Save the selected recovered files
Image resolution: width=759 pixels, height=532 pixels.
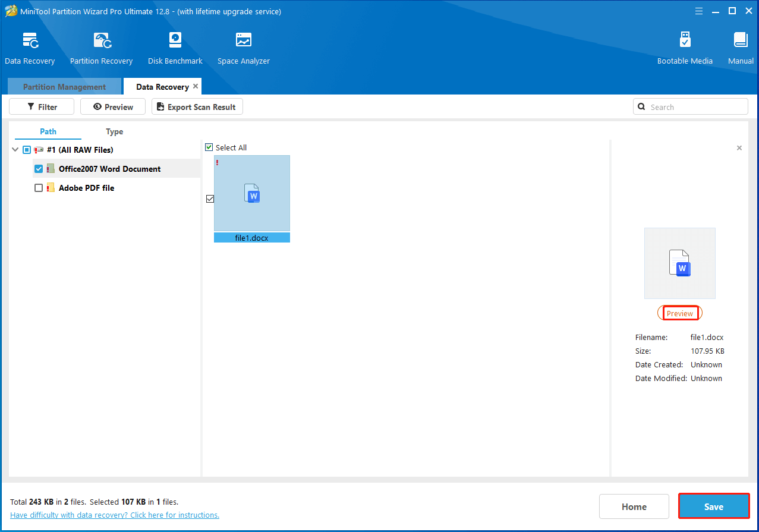(714, 506)
